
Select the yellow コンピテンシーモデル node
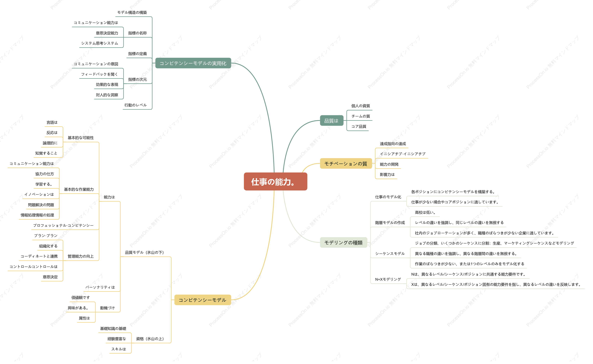(202, 300)
